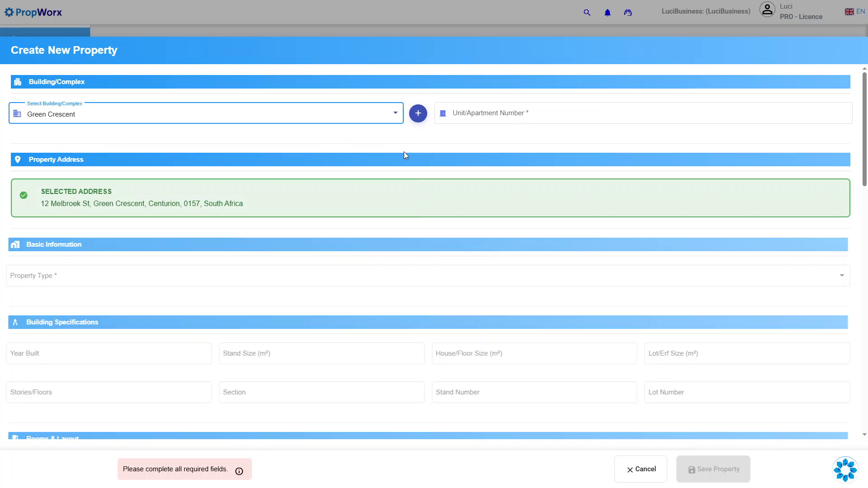Click the form's vertical scrollbar thumb
Screen dimensions: 868x488
864,129
